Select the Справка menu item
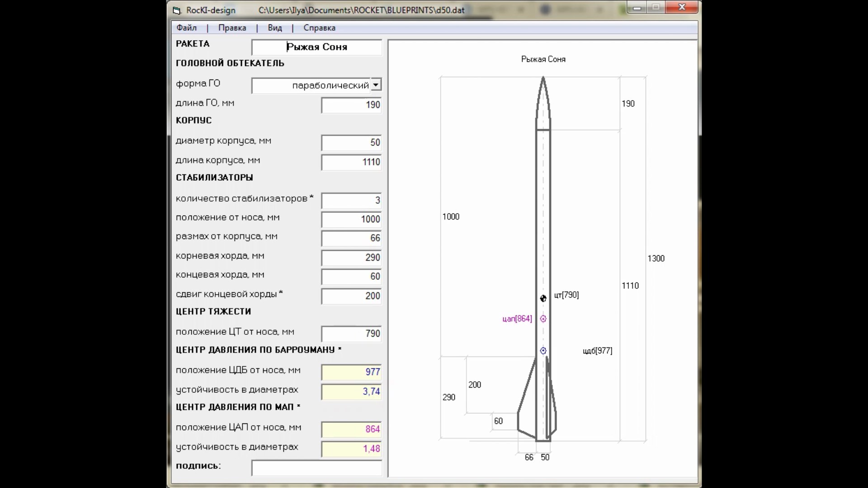Viewport: 868px width, 488px height. tap(320, 28)
